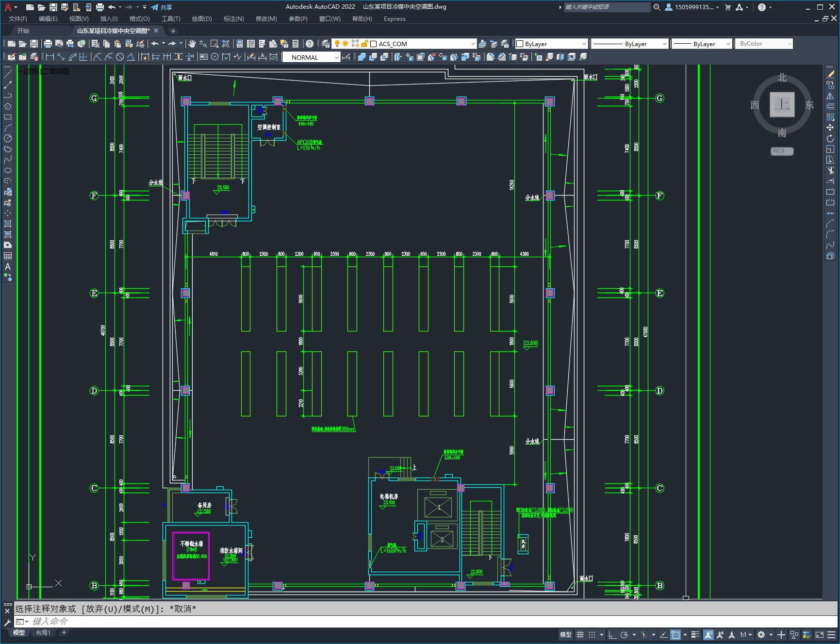This screenshot has height=644, width=840.
Task: Select the Move tool in modify toolbar
Action: click(x=830, y=128)
